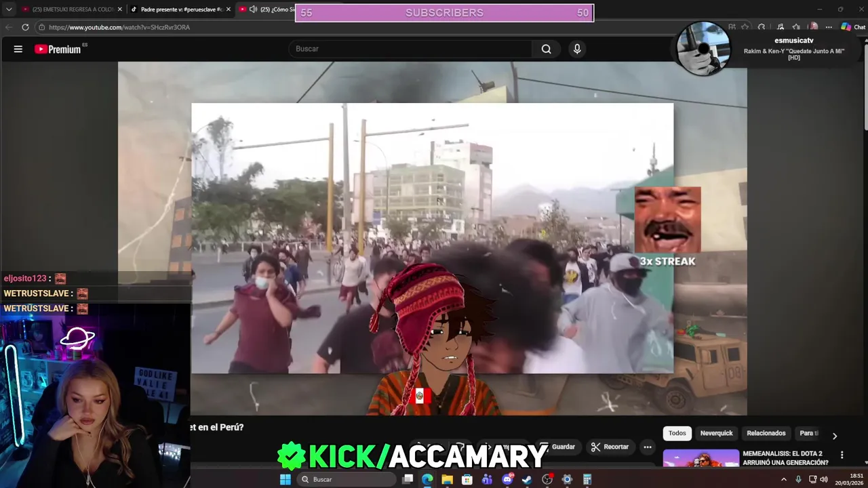
Task: Open the Settings gear on taskbar
Action: (x=567, y=479)
